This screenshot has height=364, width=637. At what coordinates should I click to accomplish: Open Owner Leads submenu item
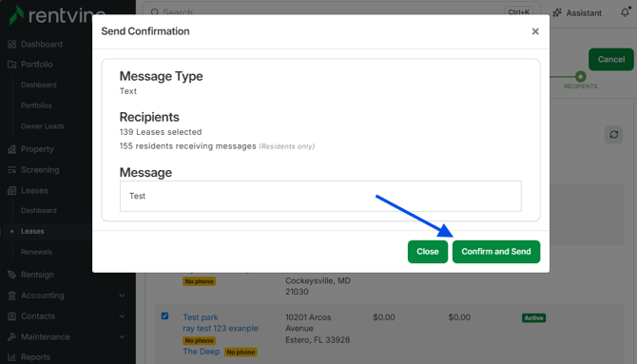(42, 126)
